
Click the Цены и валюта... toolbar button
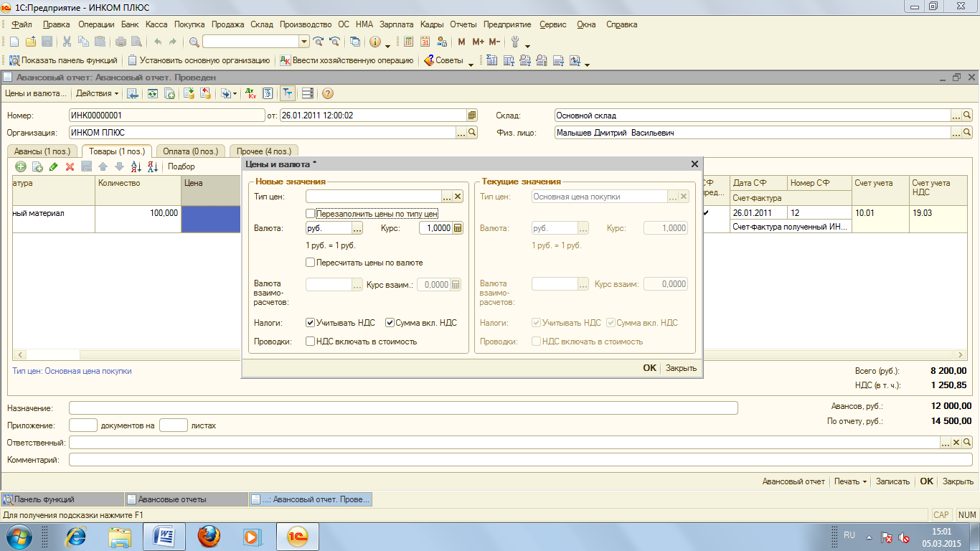coord(35,93)
